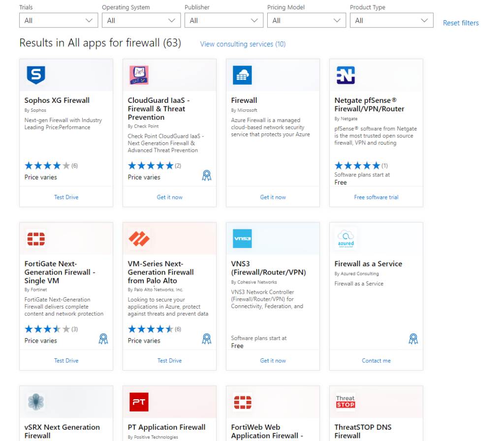The image size is (504, 441).
Task: Open vSRX Next Generation Firewall title
Action: point(62,431)
